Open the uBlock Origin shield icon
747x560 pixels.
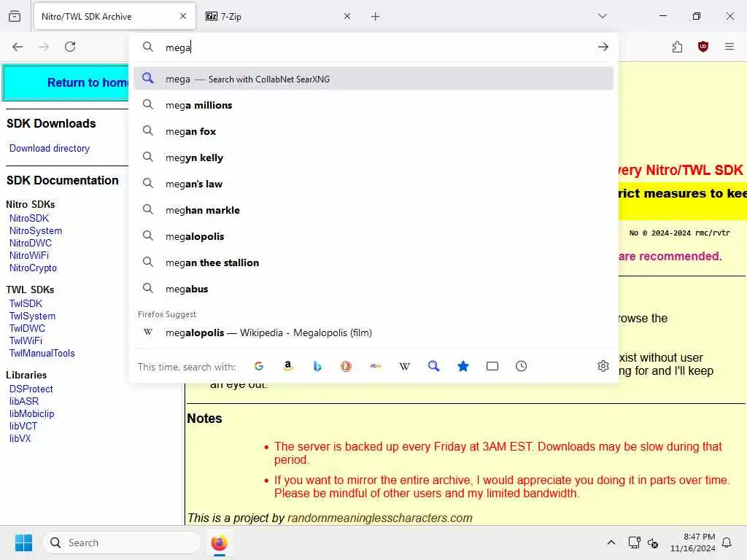703,47
